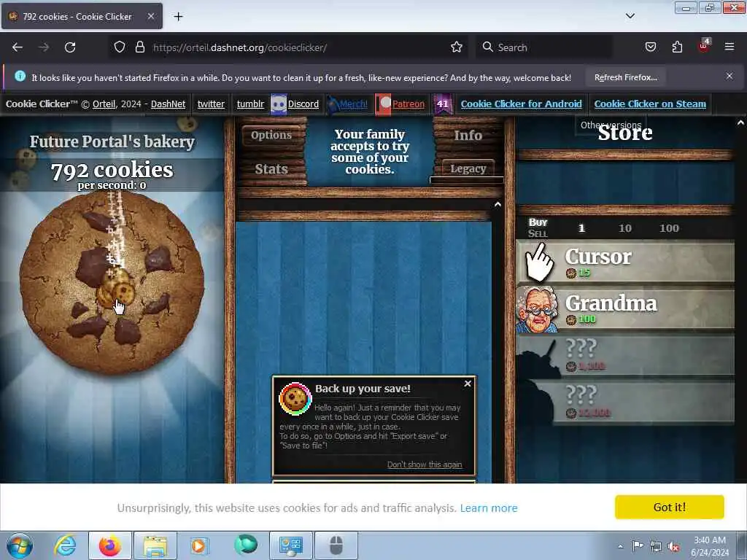747x560 pixels.
Task: Click the Firefox taskbar icon
Action: pos(110,545)
